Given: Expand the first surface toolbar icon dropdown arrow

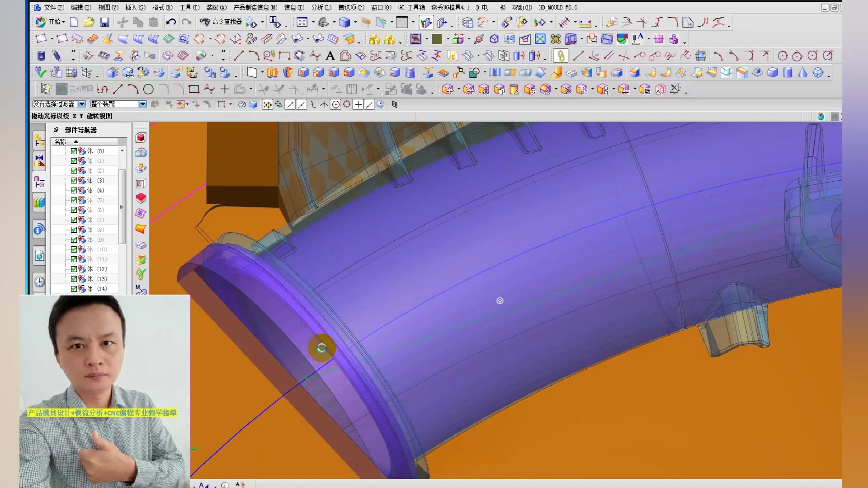Looking at the screenshot, I should (52, 39).
